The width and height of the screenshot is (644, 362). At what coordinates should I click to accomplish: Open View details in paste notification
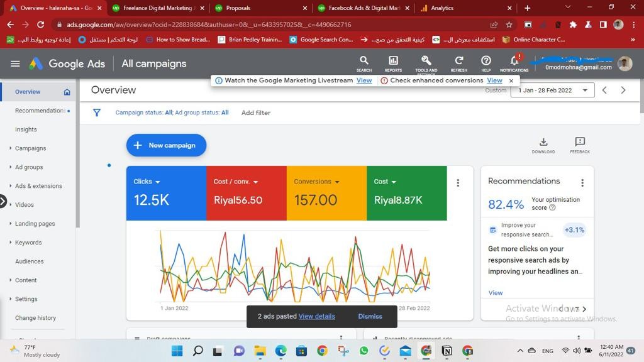pos(317,317)
